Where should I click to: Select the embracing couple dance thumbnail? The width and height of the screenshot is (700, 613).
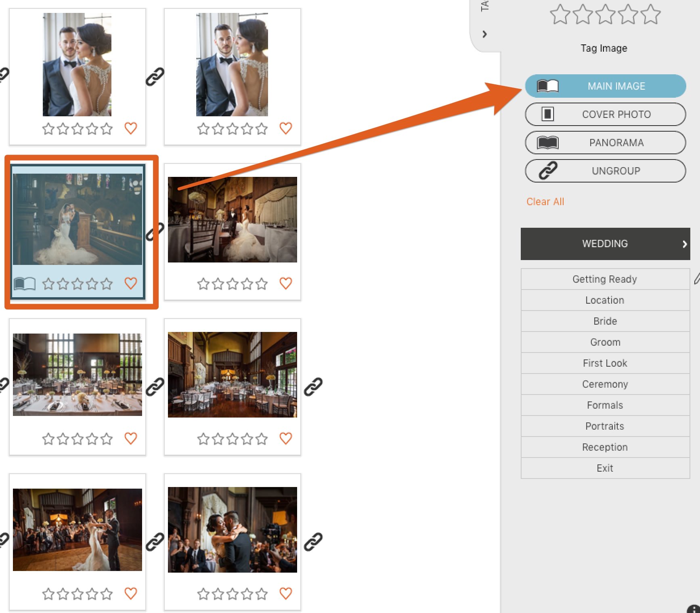coord(233,530)
